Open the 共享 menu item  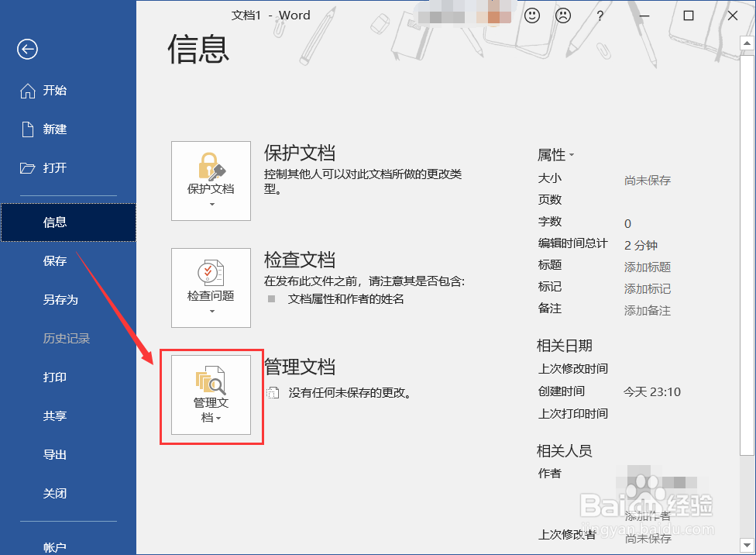click(54, 416)
